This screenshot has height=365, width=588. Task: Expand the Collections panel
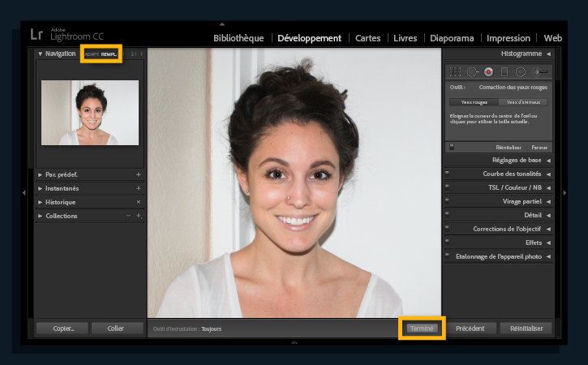point(40,216)
